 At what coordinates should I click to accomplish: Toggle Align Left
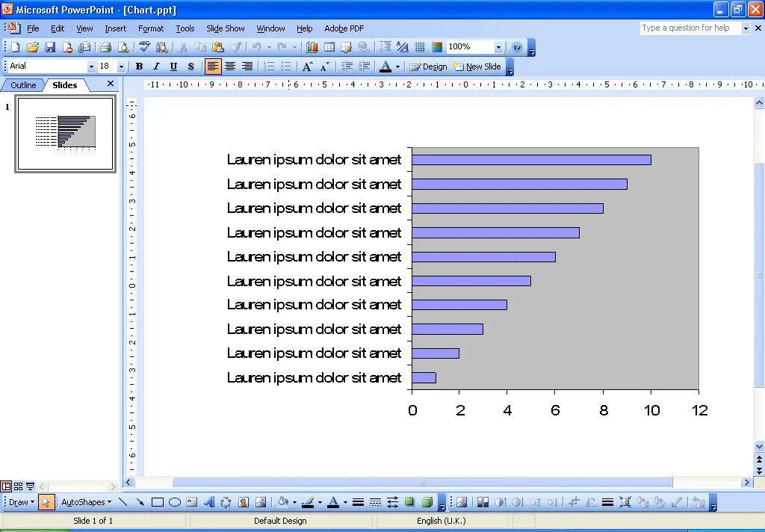(x=212, y=66)
